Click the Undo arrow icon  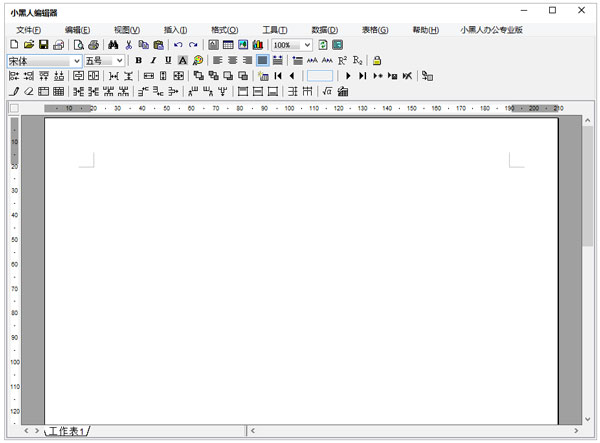pos(178,45)
